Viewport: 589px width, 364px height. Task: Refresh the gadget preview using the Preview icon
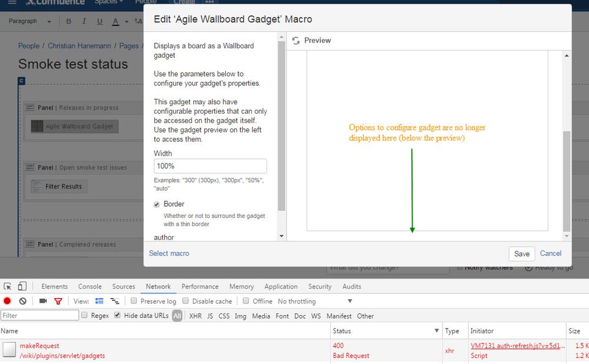296,41
